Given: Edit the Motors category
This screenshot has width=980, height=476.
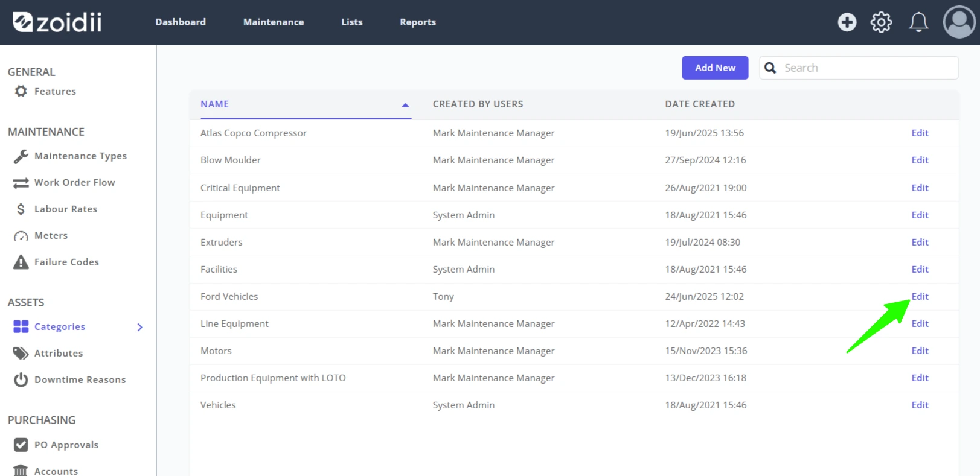Looking at the screenshot, I should click(920, 351).
